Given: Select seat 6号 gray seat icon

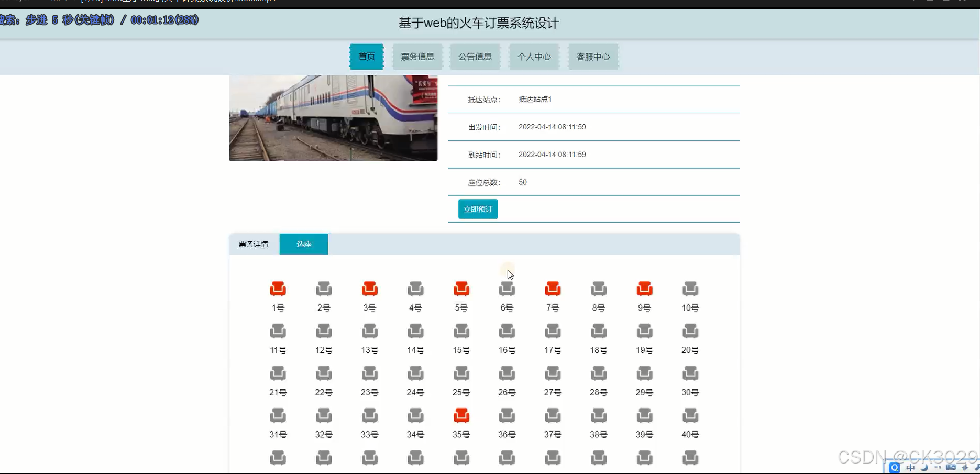Looking at the screenshot, I should [x=507, y=289].
